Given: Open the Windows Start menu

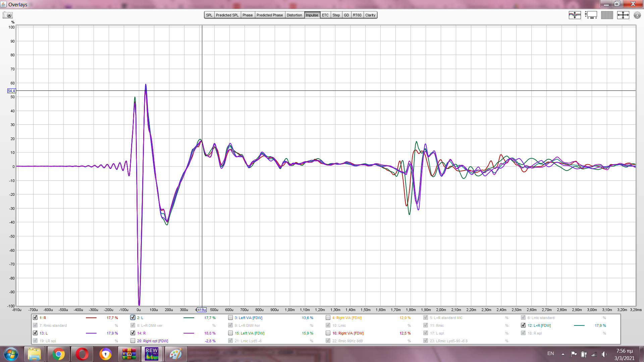Looking at the screenshot, I should (x=11, y=354).
